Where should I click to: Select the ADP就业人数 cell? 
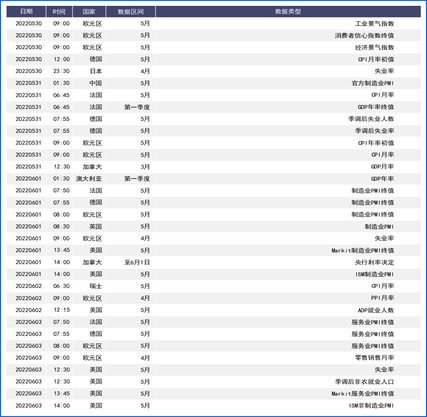tap(376, 310)
